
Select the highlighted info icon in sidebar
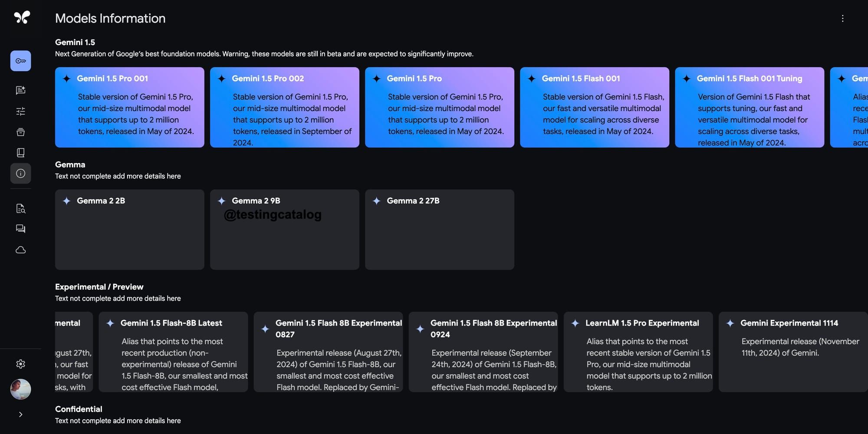(x=20, y=173)
